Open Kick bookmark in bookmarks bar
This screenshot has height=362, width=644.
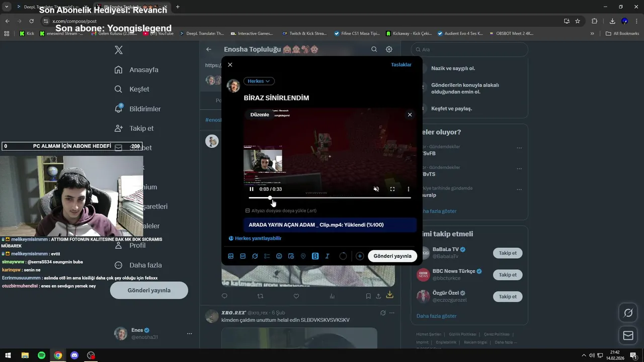[x=27, y=34]
